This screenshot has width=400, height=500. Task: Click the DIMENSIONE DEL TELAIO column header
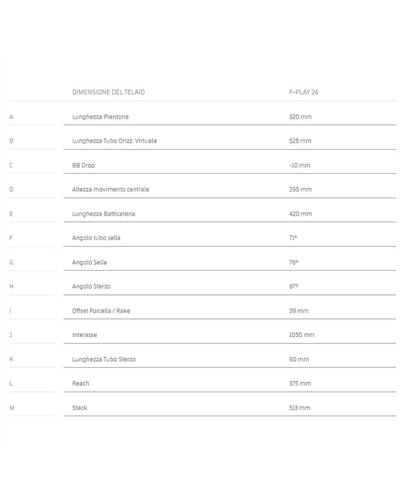(x=108, y=92)
